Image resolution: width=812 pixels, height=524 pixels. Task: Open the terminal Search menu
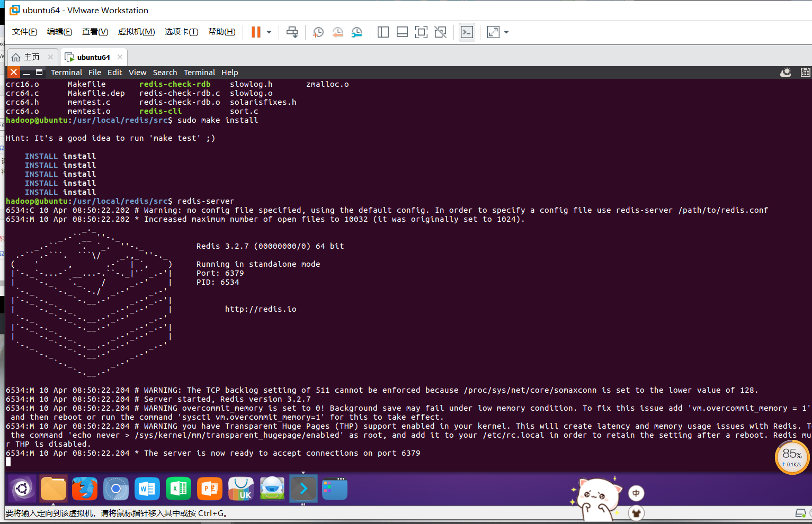(x=165, y=73)
